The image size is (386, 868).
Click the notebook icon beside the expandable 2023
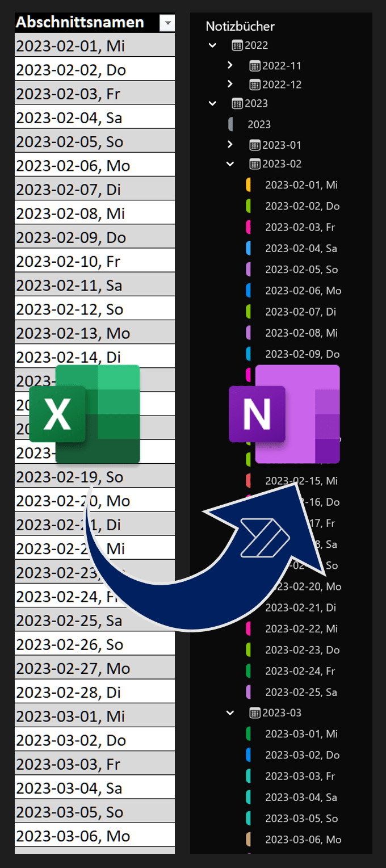coord(237,103)
